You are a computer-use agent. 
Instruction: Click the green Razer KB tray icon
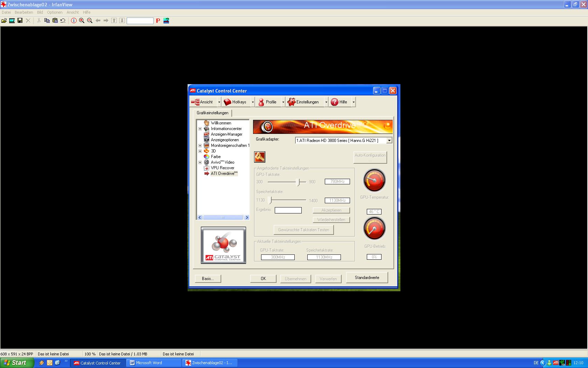tap(562, 363)
